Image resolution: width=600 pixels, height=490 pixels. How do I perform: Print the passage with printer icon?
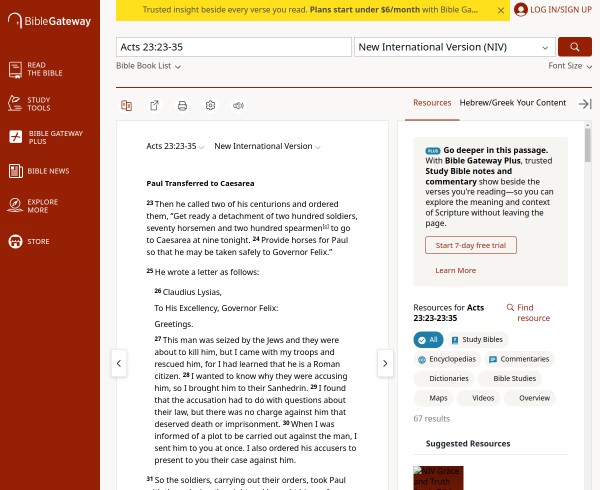pyautogui.click(x=182, y=106)
